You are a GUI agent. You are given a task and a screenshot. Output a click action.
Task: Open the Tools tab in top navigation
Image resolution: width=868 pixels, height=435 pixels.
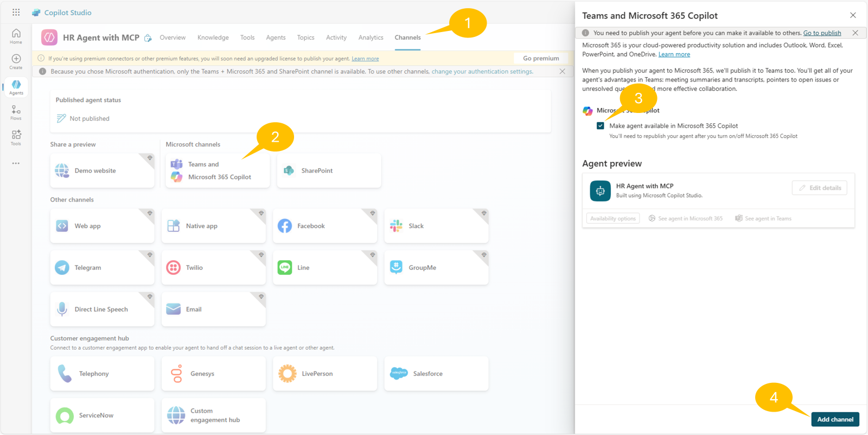click(247, 37)
